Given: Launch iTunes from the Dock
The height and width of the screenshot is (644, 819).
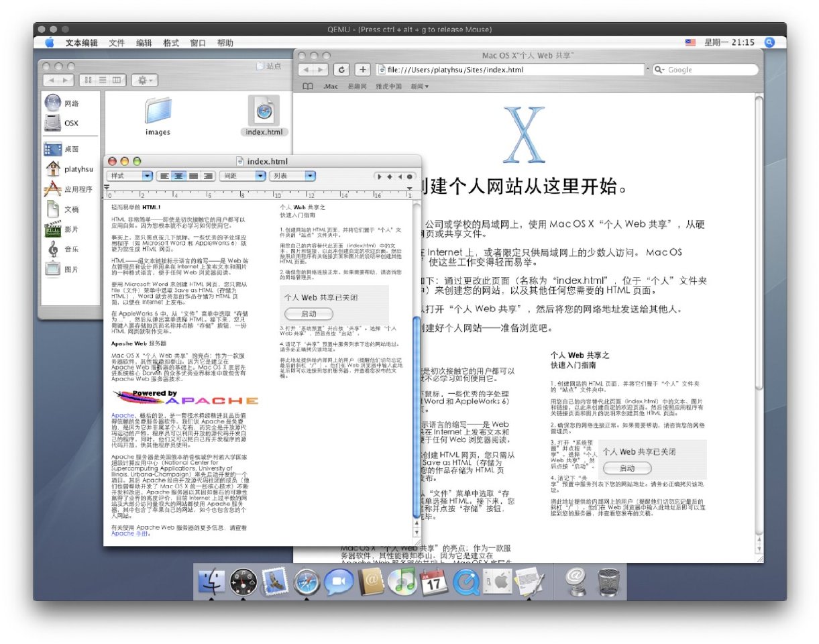Looking at the screenshot, I should tap(402, 581).
